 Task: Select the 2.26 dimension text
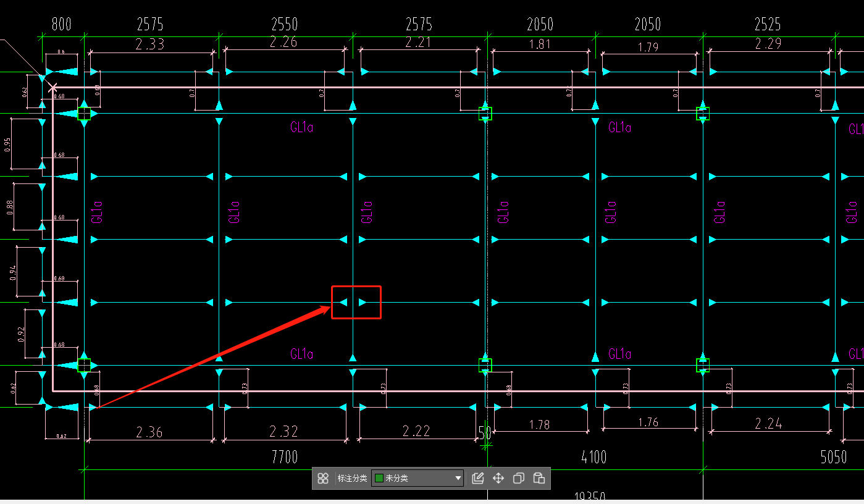pyautogui.click(x=284, y=42)
